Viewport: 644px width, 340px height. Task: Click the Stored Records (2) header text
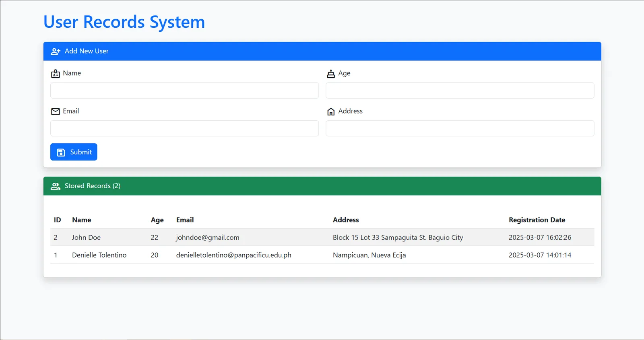[x=93, y=186]
